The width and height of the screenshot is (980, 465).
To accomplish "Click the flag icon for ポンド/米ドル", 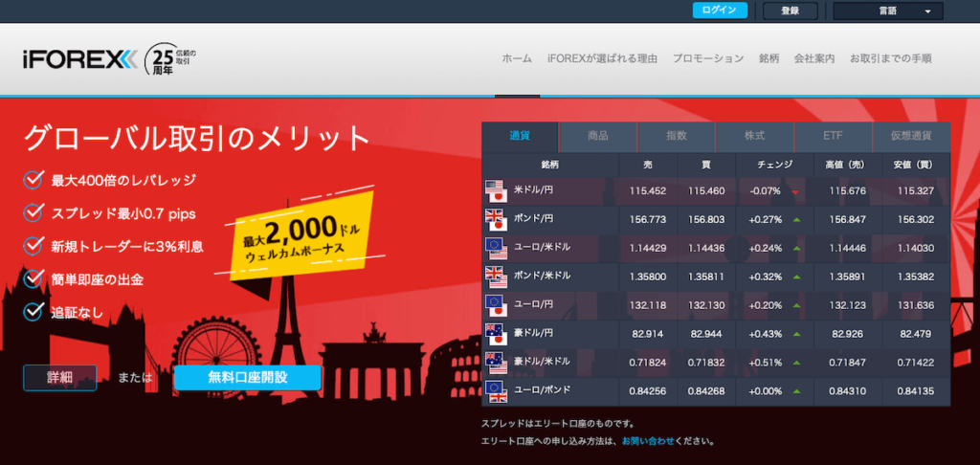I will click(495, 277).
